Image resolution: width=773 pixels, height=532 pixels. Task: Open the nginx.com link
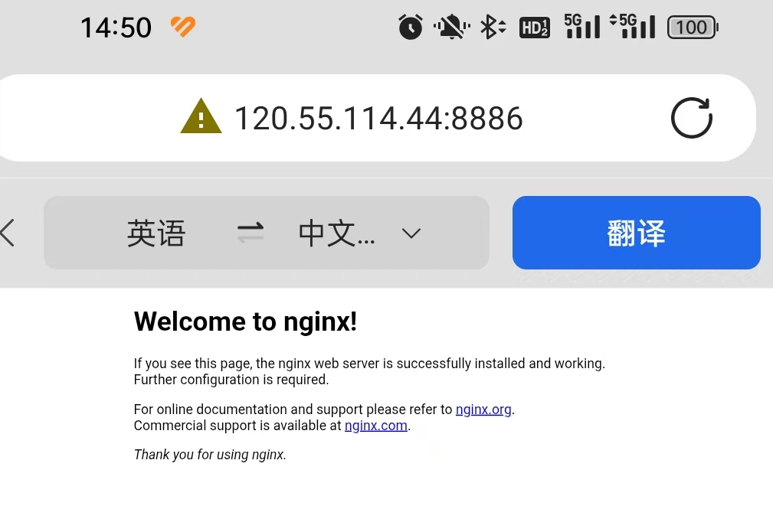pos(376,426)
